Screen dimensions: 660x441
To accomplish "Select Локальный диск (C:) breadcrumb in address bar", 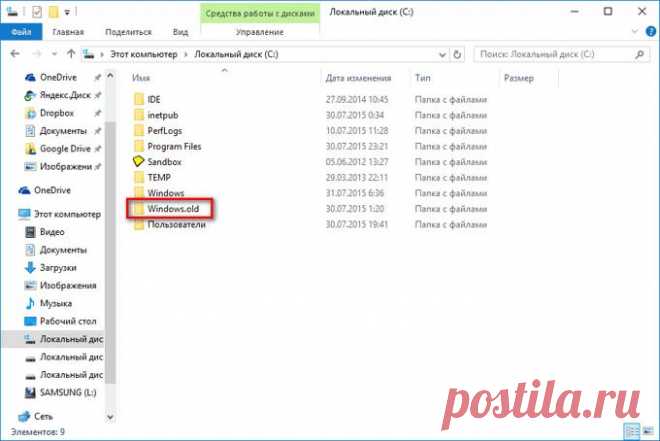I will click(236, 54).
